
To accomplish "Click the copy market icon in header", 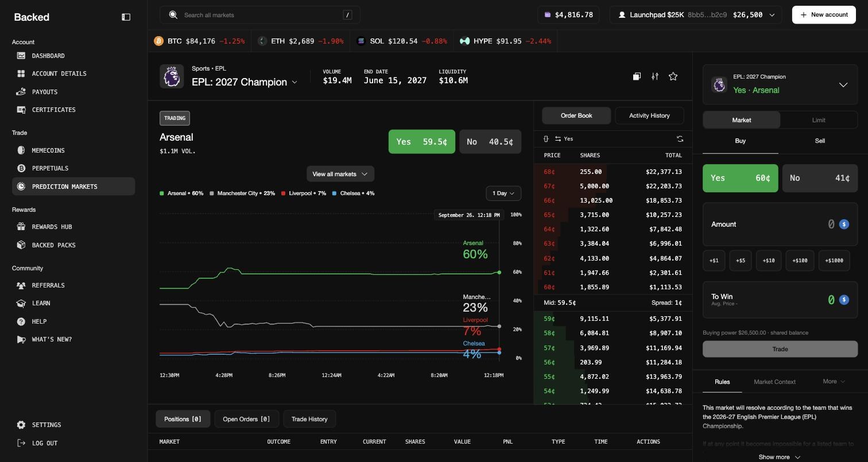I will (637, 76).
